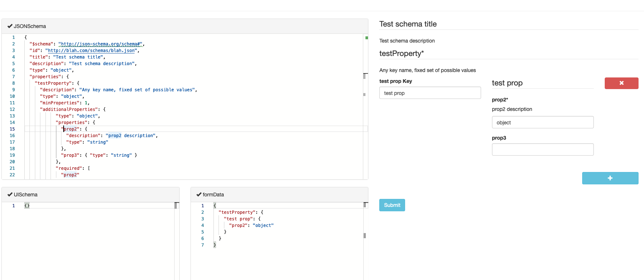Open the blah.com schemas link
The image size is (644, 280).
91,51
